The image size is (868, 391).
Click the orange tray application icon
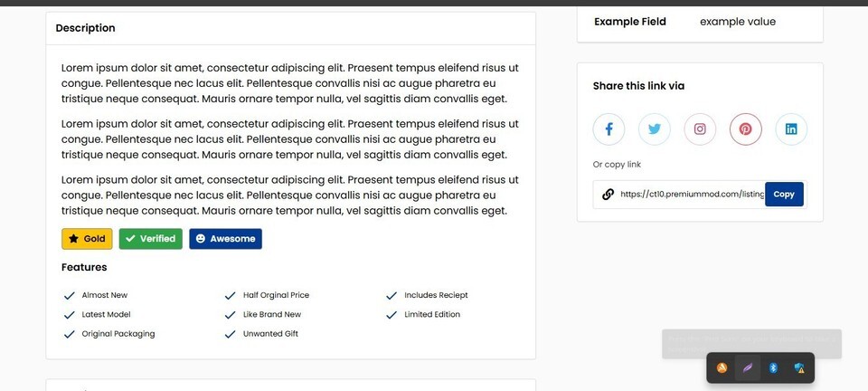pos(722,367)
